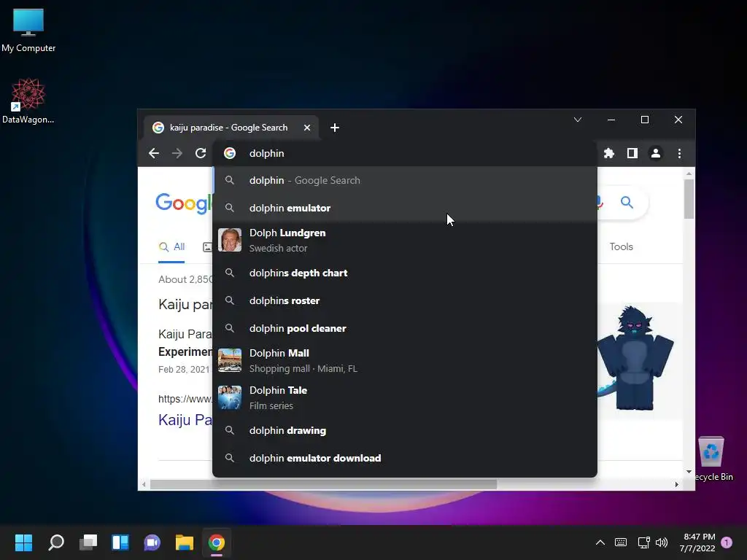Image resolution: width=747 pixels, height=560 pixels.
Task: Click the Google logo on the page
Action: pos(184,203)
